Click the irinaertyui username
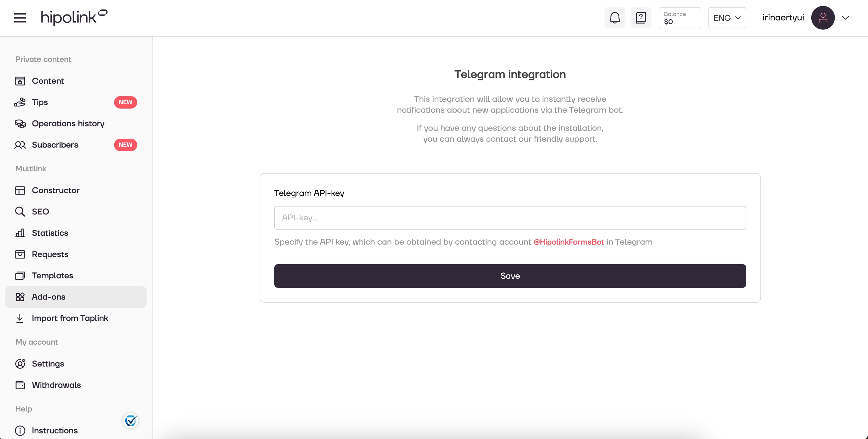This screenshot has width=868, height=439. pyautogui.click(x=783, y=17)
